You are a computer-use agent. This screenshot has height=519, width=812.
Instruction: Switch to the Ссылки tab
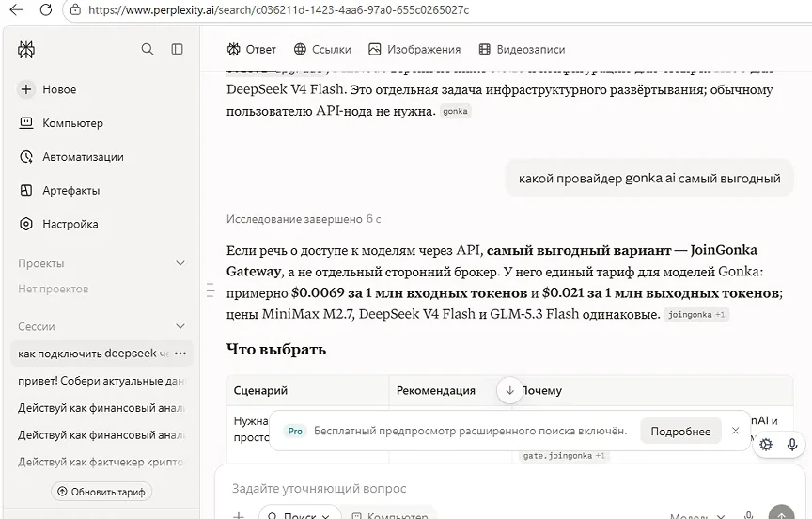(x=322, y=49)
